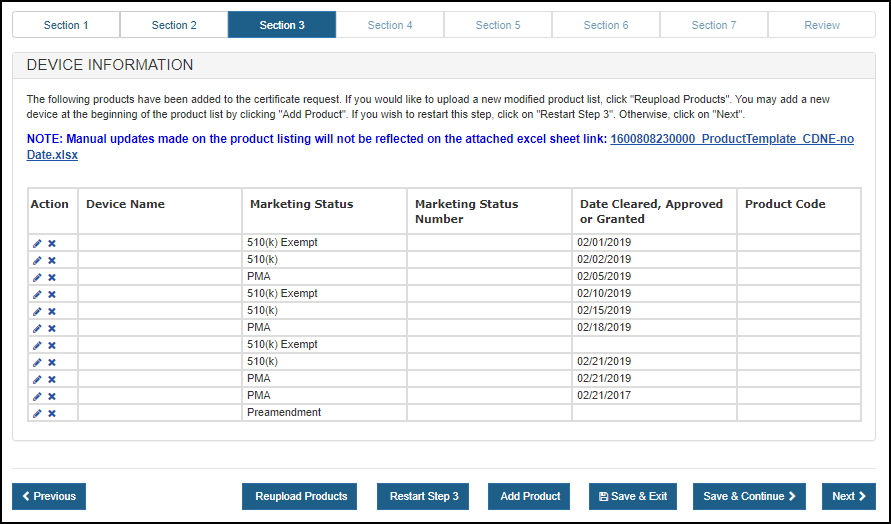Go to the Section 2 tab
891x524 pixels.
tap(174, 25)
